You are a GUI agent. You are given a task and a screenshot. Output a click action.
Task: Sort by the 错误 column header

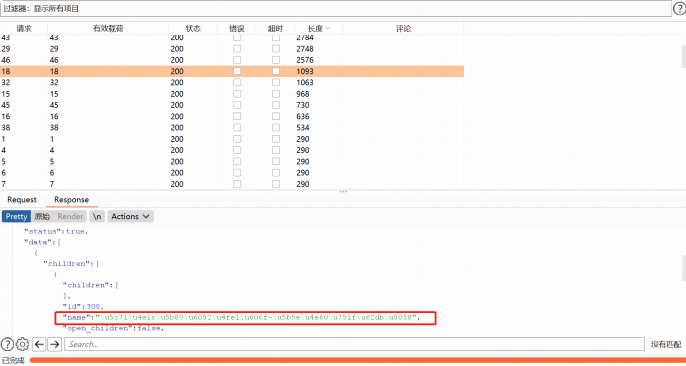237,28
